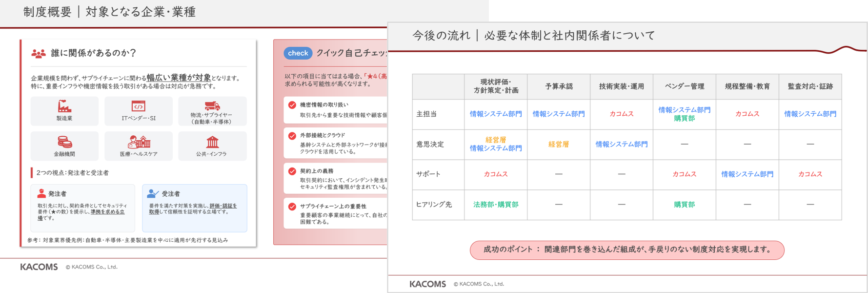The height and width of the screenshot is (293, 868).
Task: Click the truck icon for 物流・サプライヤー
Action: [212, 105]
